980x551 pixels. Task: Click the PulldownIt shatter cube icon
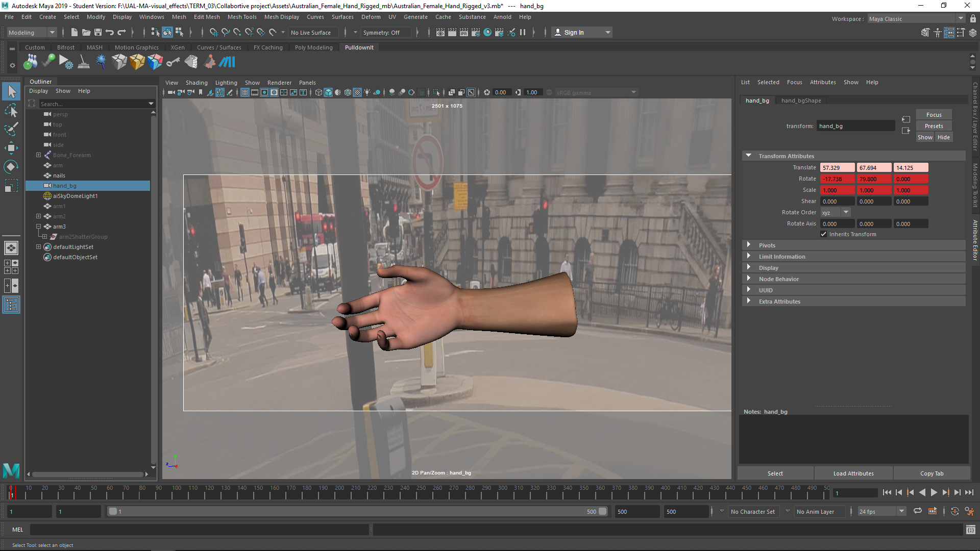pyautogui.click(x=119, y=62)
